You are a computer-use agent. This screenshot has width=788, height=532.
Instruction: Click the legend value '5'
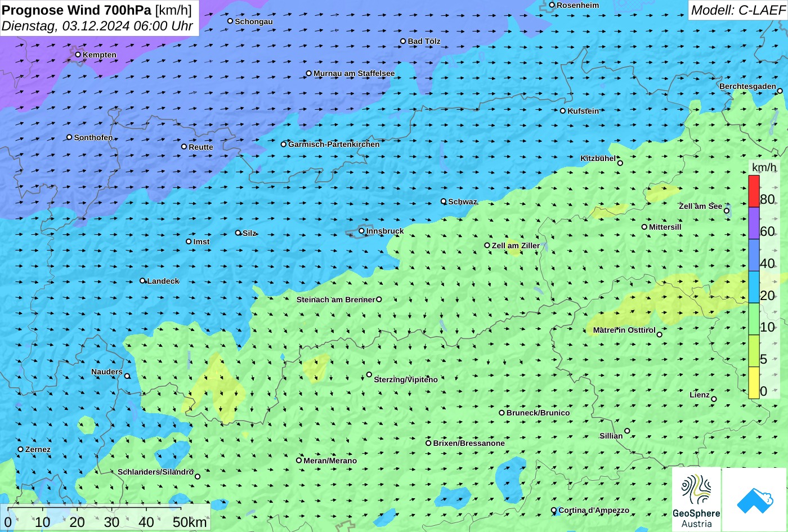[x=763, y=359]
